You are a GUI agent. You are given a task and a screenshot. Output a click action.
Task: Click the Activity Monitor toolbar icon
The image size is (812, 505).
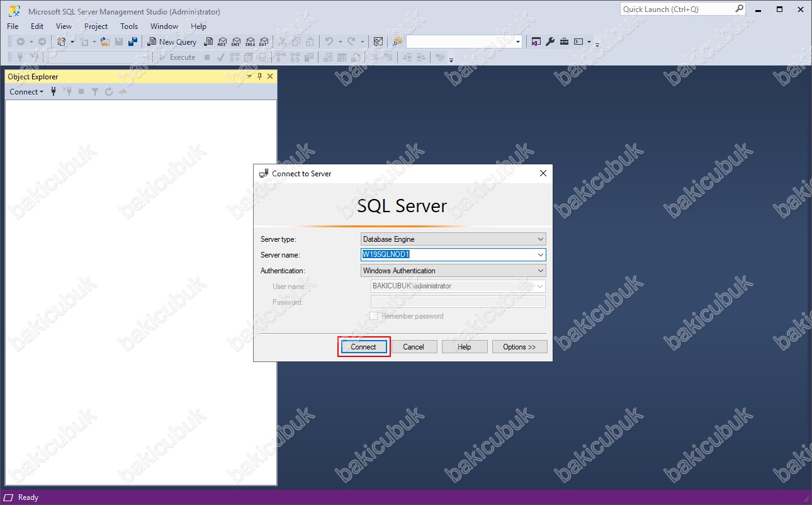point(378,42)
